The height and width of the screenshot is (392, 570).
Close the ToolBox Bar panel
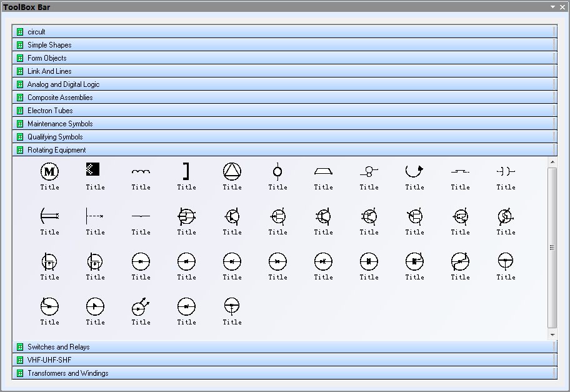(x=562, y=7)
